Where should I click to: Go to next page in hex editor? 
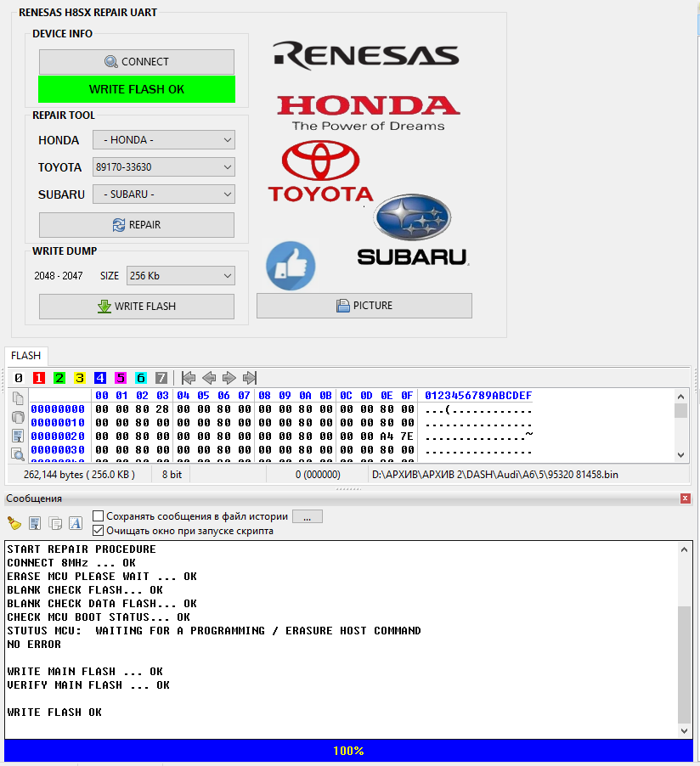tap(229, 378)
